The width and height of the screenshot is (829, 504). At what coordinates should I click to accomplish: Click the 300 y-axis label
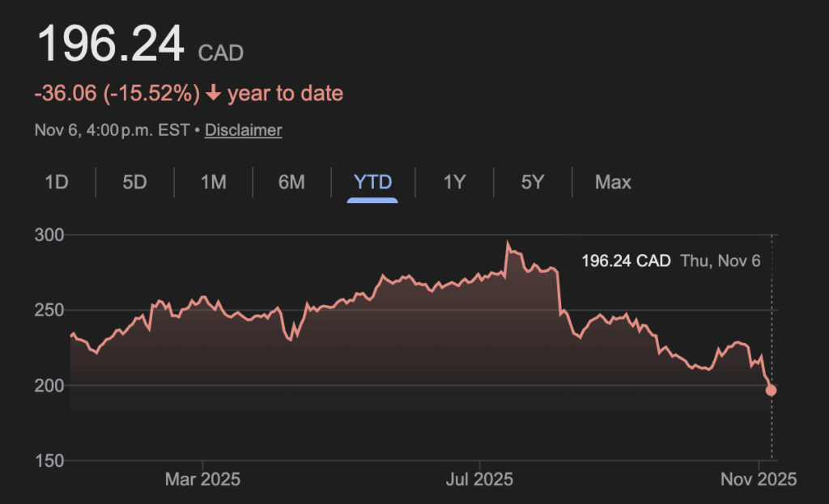coord(48,235)
